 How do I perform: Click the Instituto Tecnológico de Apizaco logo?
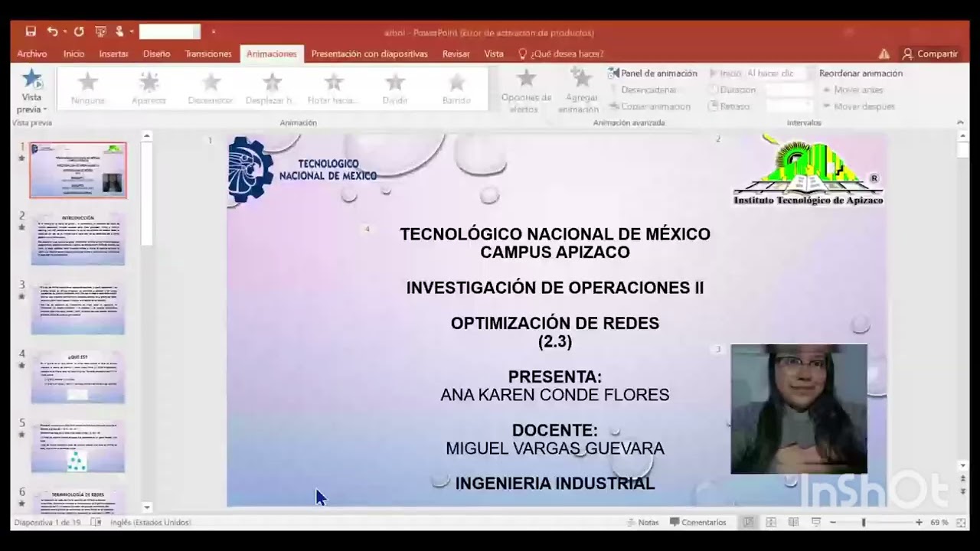[x=808, y=170]
